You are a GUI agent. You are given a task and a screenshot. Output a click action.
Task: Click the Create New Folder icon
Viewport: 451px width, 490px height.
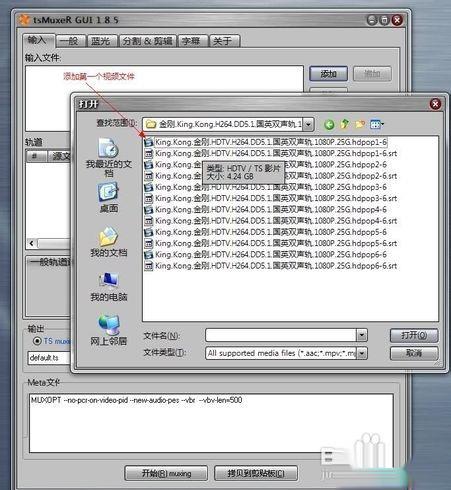click(x=360, y=124)
